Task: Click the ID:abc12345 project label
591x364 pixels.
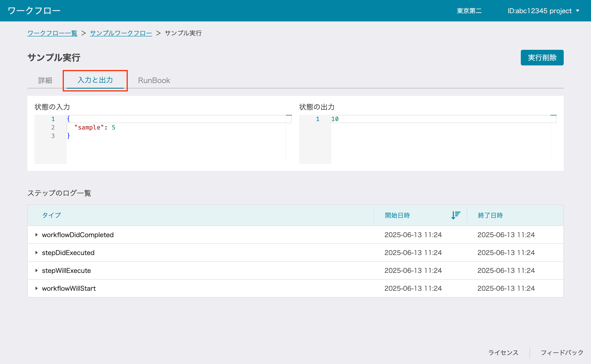Action: click(x=539, y=11)
